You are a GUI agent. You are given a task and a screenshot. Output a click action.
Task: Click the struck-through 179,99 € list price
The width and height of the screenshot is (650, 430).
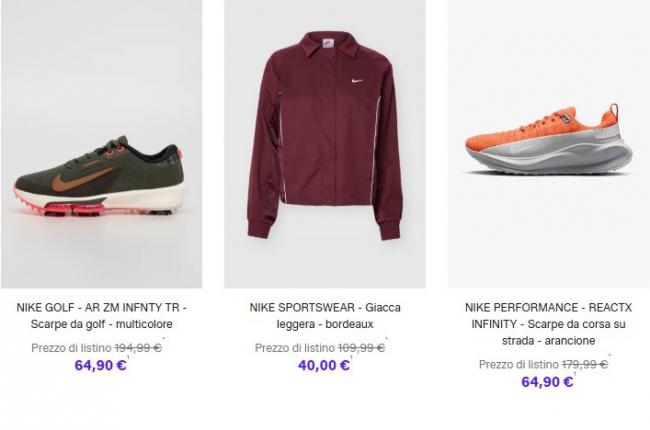585,364
